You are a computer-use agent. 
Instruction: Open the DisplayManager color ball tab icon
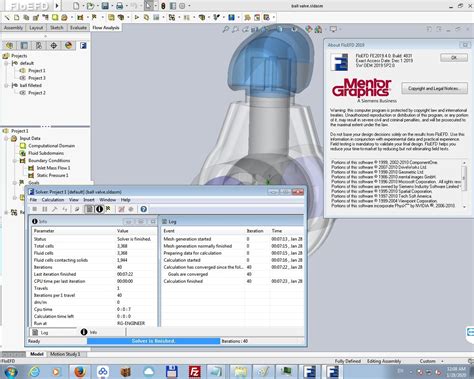pyautogui.click(x=69, y=45)
